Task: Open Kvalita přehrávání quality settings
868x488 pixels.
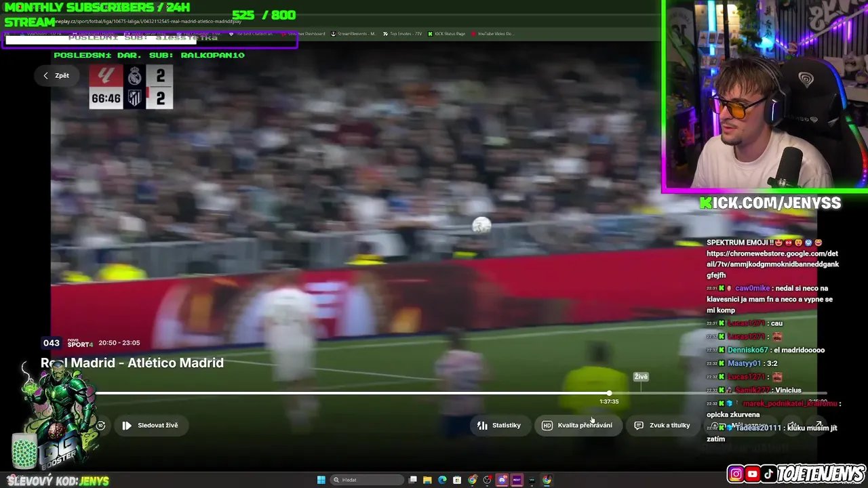Action: [x=578, y=425]
